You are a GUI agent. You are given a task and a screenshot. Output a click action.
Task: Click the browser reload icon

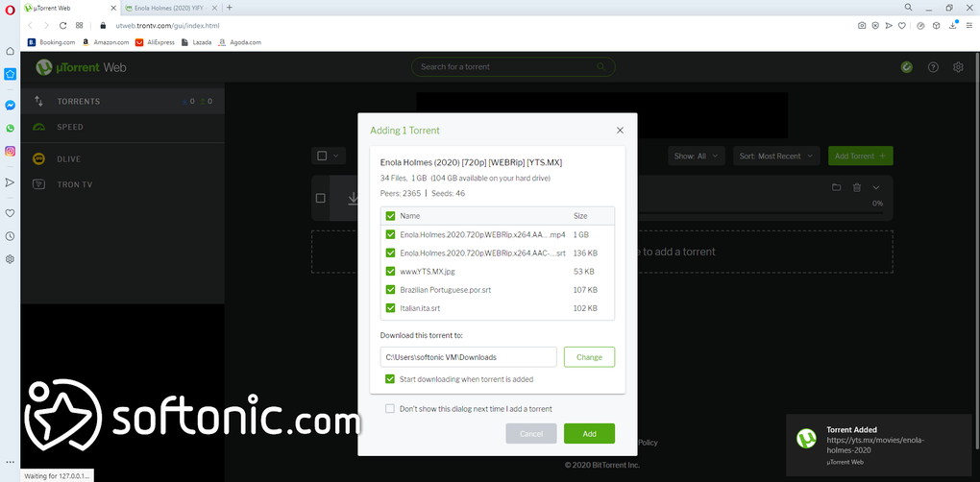[62, 26]
